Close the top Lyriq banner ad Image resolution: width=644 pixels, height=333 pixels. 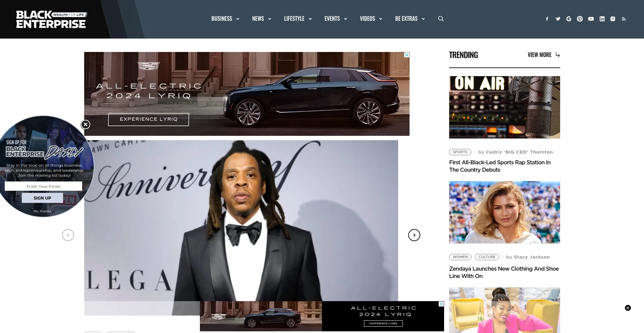(407, 55)
